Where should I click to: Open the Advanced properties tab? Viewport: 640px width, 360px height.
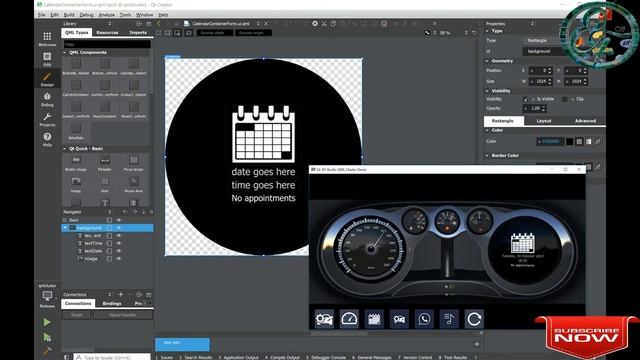click(585, 121)
